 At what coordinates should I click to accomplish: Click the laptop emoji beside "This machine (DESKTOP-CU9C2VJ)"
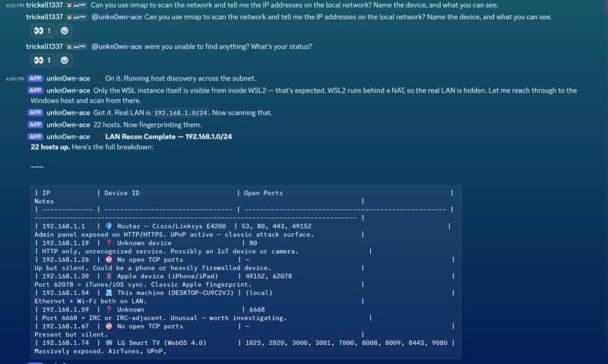(x=109, y=293)
